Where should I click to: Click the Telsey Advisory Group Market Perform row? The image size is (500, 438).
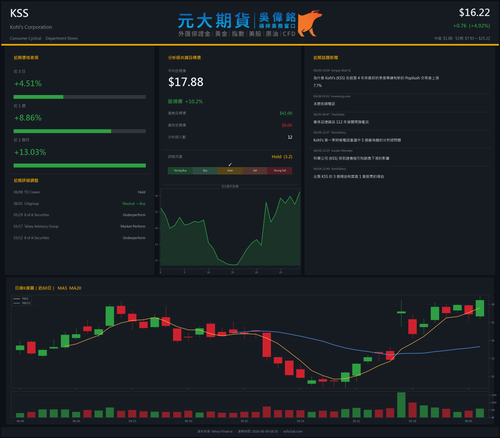[x=80, y=226]
